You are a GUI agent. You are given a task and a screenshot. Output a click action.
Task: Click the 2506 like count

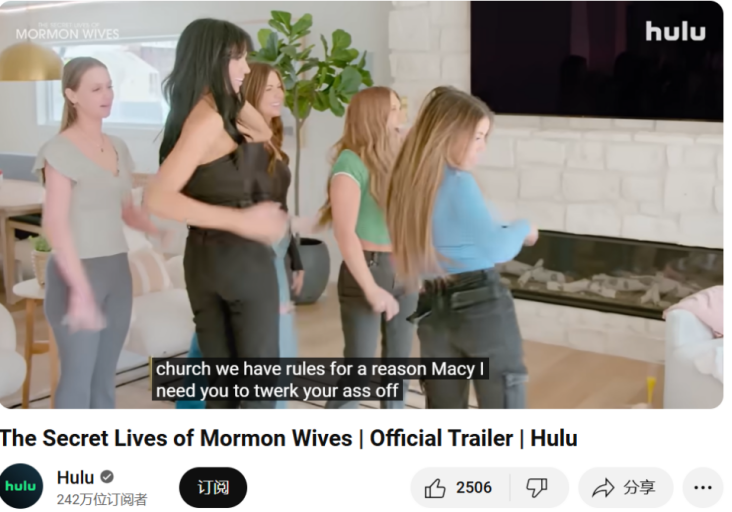pos(474,488)
